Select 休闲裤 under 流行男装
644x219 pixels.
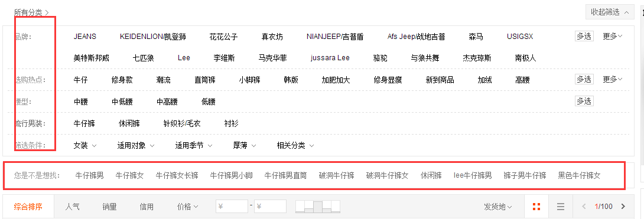(129, 123)
